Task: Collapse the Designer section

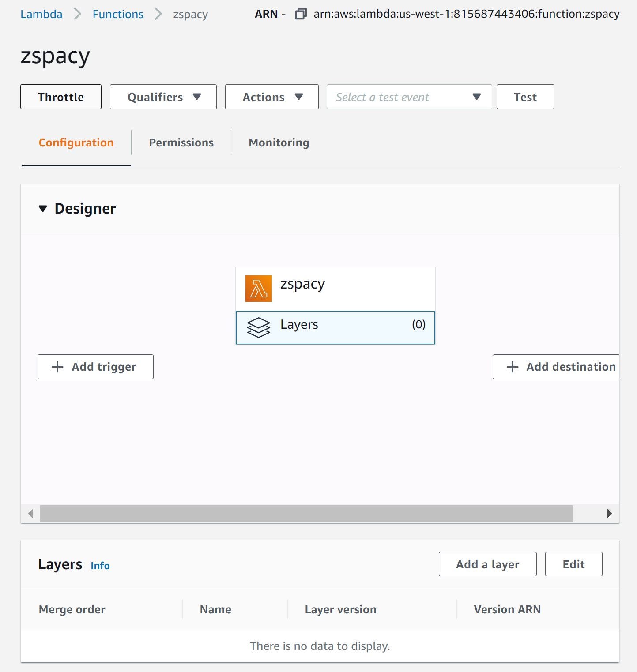Action: [x=43, y=209]
